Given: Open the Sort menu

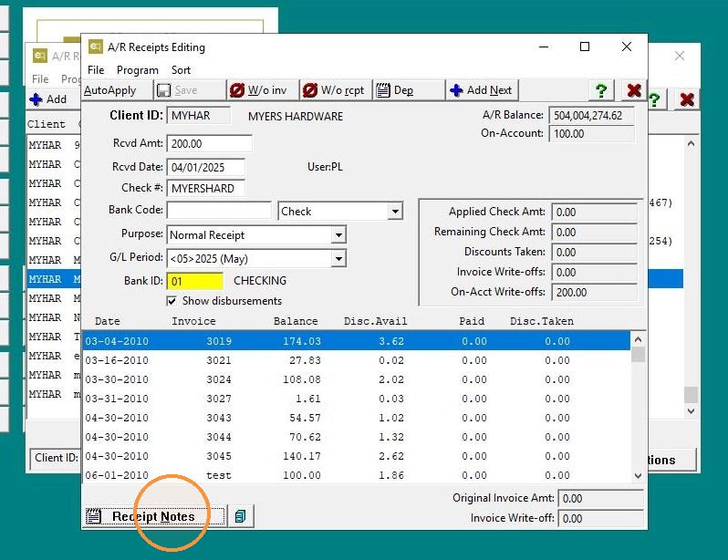Looking at the screenshot, I should [181, 70].
